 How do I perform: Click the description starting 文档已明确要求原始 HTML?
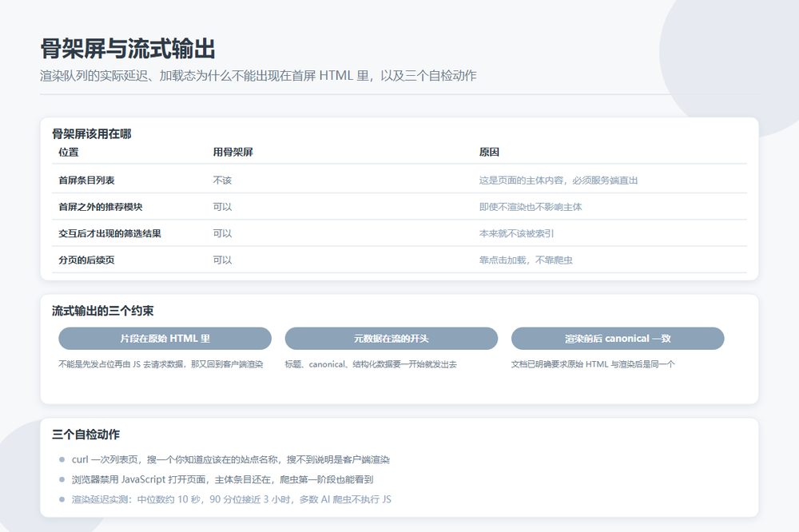pyautogui.click(x=593, y=364)
